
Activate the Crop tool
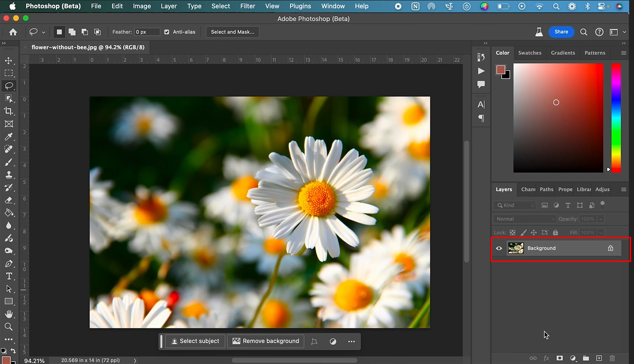click(x=9, y=111)
